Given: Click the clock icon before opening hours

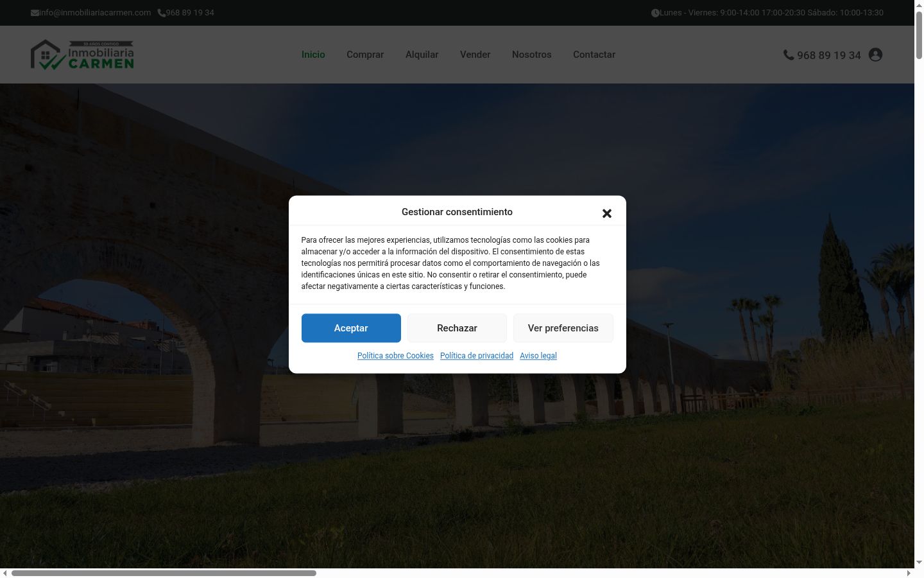Looking at the screenshot, I should click(655, 13).
